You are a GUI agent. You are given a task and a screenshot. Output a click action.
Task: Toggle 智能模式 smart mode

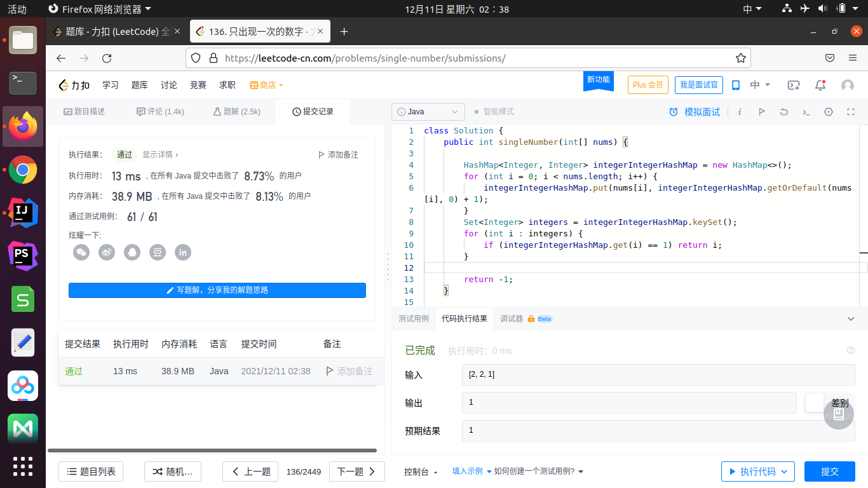(x=494, y=112)
